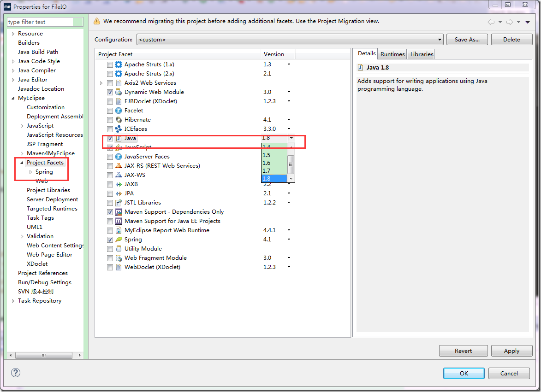Enable the Apache Struts (1.x) checkbox
The height and width of the screenshot is (392, 541).
coord(110,65)
